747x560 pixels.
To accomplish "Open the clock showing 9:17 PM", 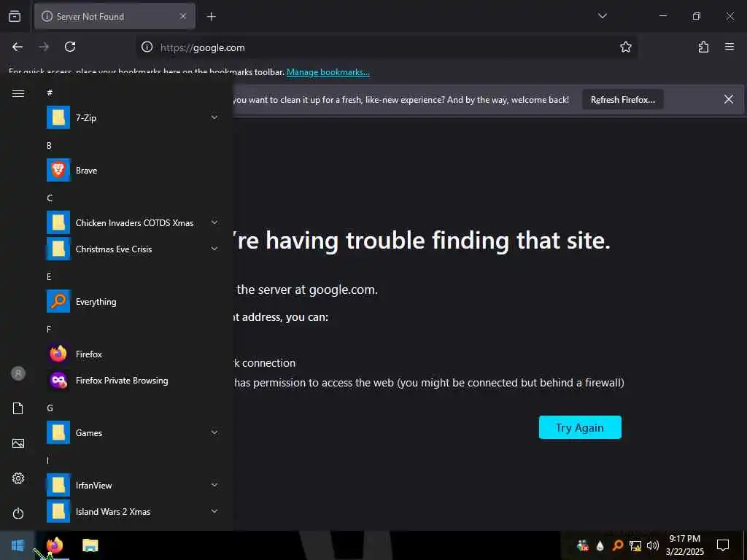I will pyautogui.click(x=684, y=545).
